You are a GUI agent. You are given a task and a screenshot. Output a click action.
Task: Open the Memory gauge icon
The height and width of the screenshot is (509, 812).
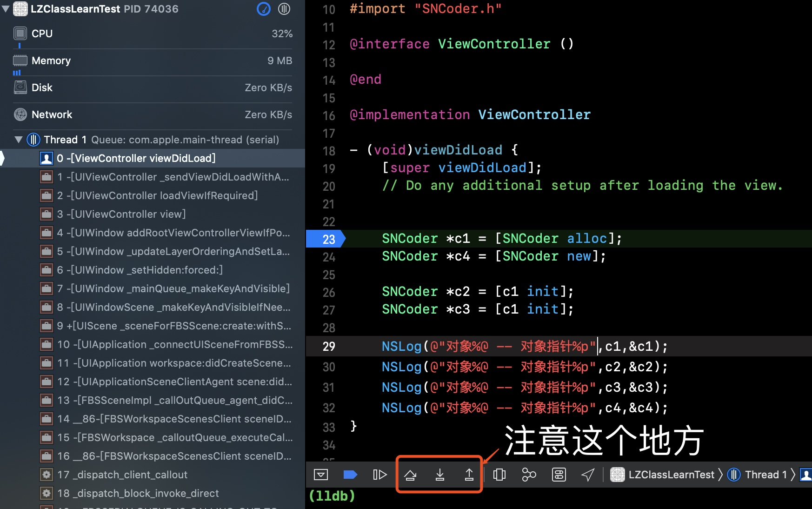[20, 60]
